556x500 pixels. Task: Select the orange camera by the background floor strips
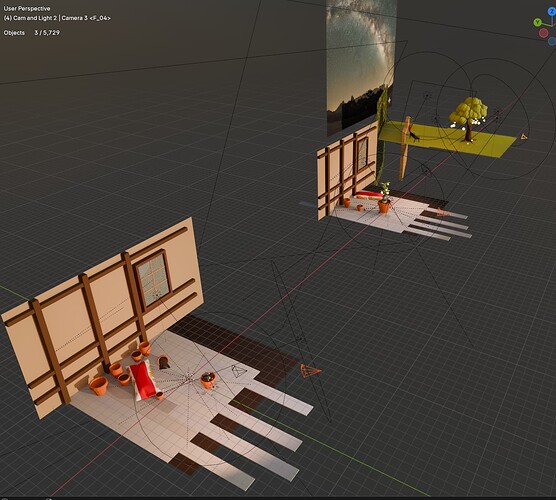[x=441, y=212]
